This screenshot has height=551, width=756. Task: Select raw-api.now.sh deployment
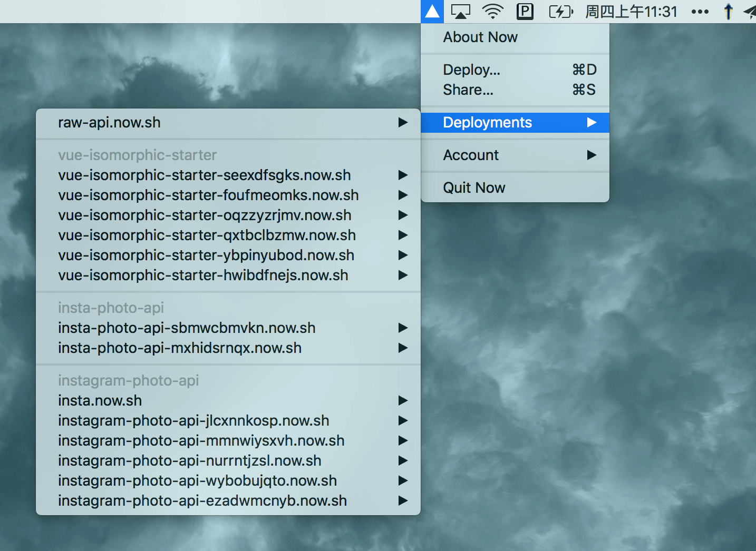pos(228,123)
